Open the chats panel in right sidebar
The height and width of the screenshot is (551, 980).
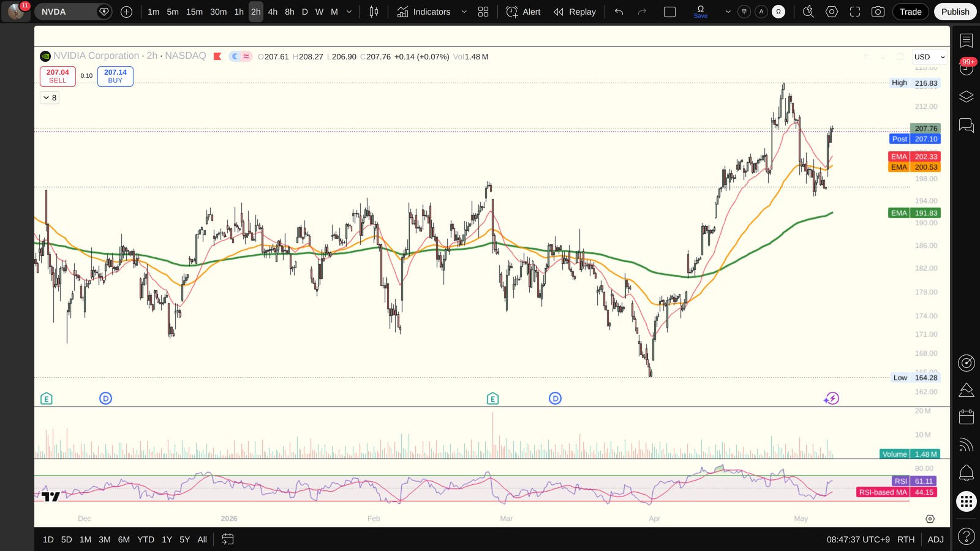[x=967, y=126]
